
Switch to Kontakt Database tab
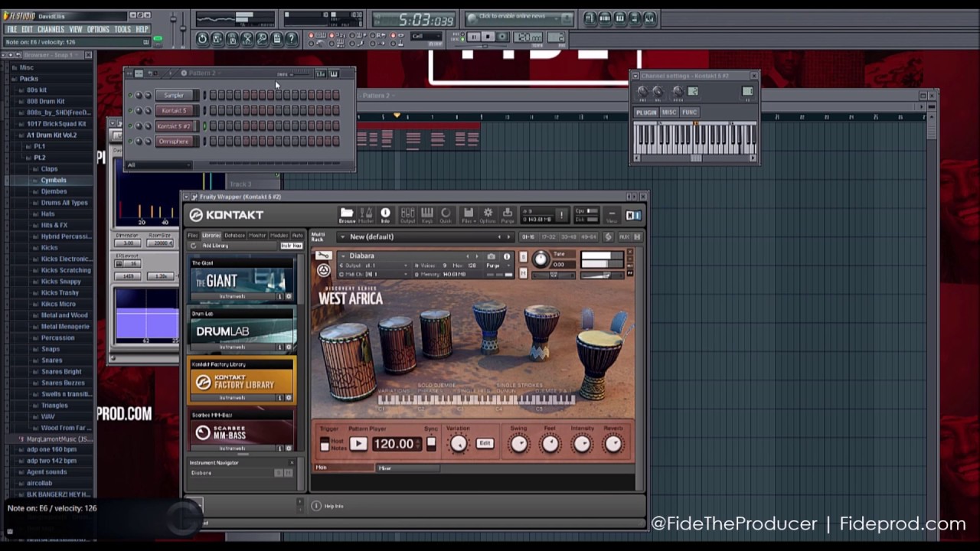[x=235, y=236]
